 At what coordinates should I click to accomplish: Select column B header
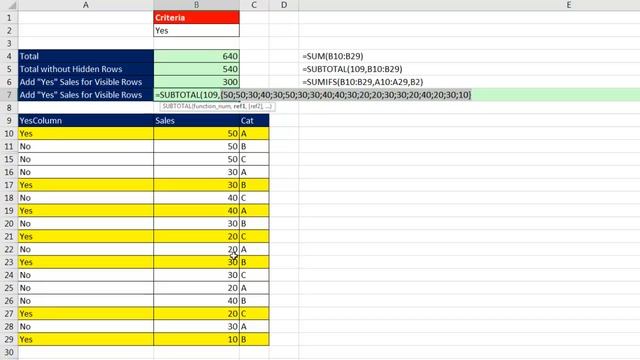click(196, 5)
